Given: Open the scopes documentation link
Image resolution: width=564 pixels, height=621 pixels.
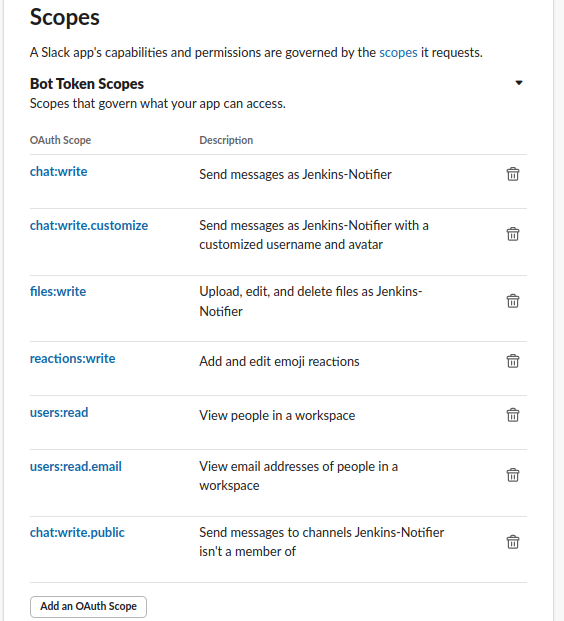Looking at the screenshot, I should pos(398,53).
